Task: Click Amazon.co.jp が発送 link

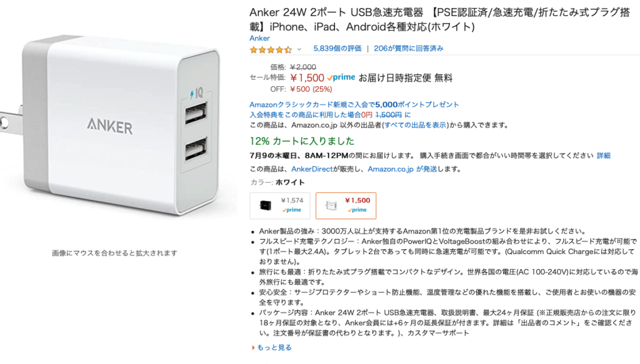Action: (402, 169)
